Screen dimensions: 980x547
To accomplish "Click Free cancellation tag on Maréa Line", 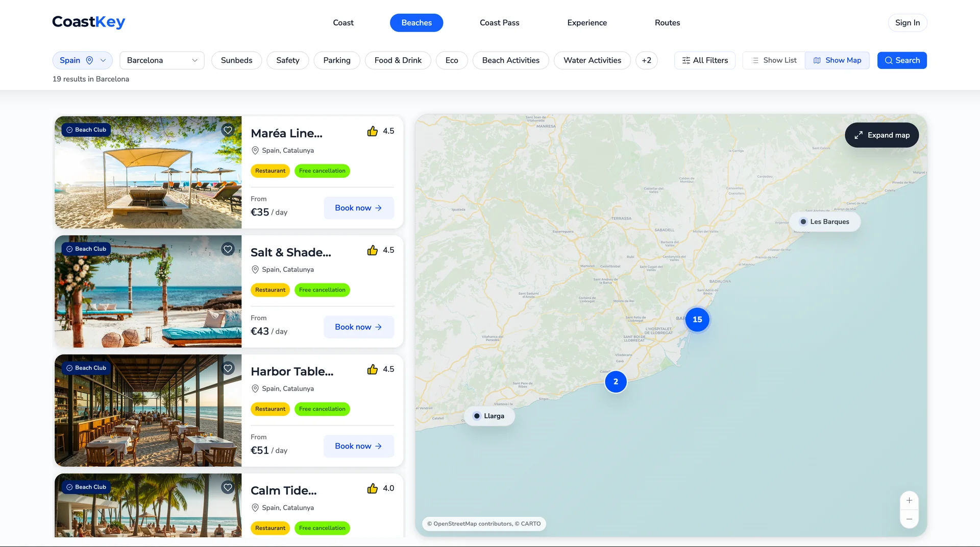I will (322, 171).
